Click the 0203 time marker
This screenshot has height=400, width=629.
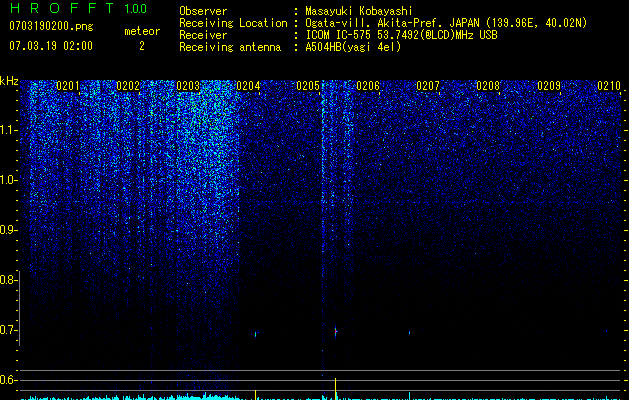pyautogui.click(x=188, y=85)
